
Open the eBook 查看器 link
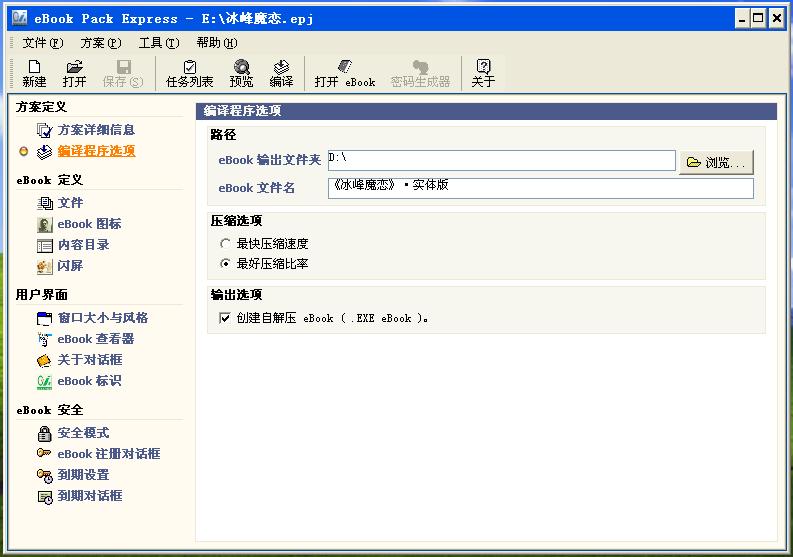point(96,339)
